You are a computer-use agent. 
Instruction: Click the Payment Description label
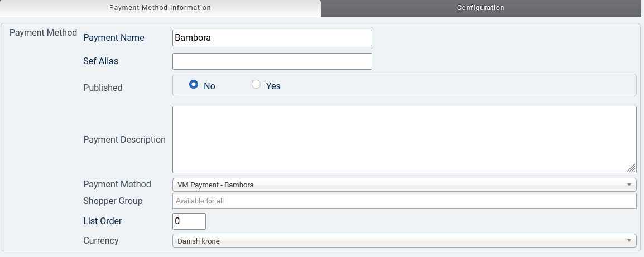[x=124, y=139]
